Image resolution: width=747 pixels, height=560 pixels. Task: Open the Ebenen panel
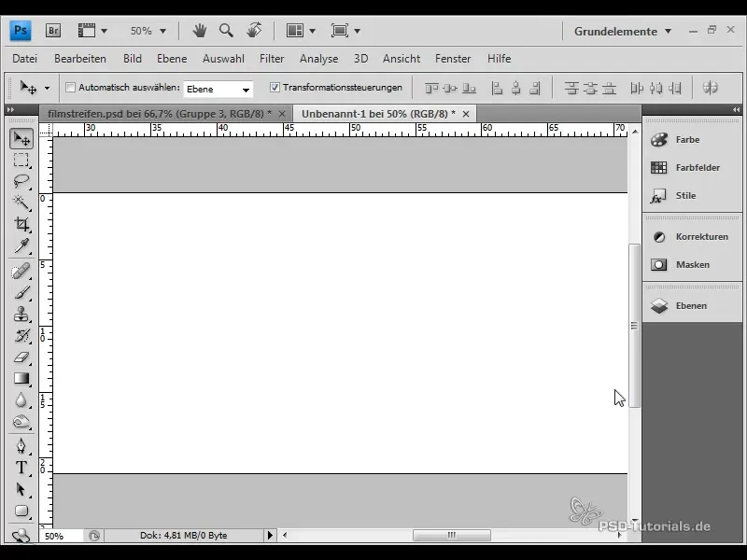[692, 306]
